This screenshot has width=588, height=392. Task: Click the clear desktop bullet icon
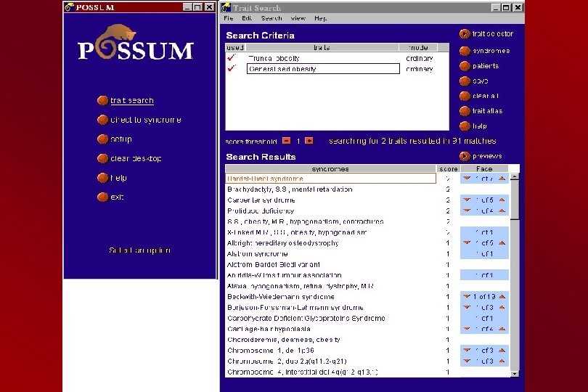102,158
